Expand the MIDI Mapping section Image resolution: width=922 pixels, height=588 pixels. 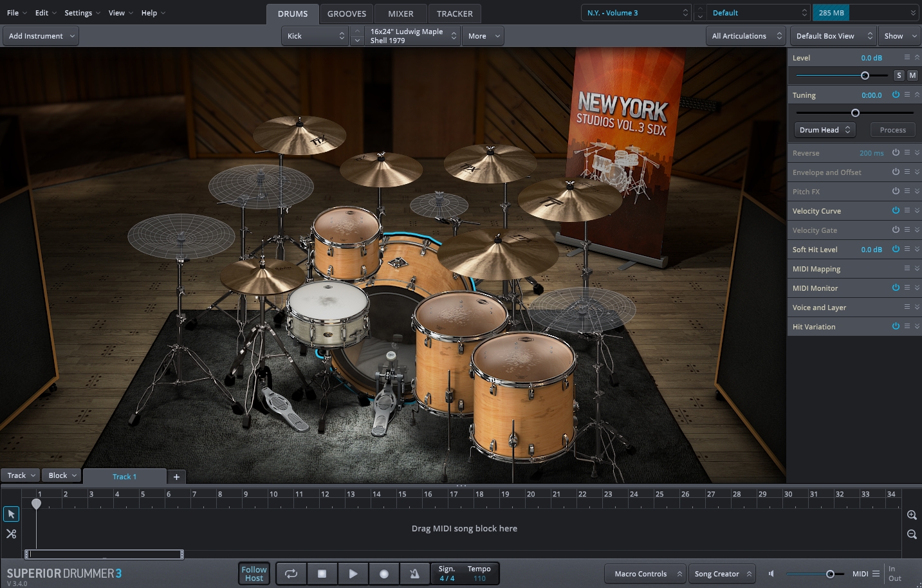click(916, 268)
